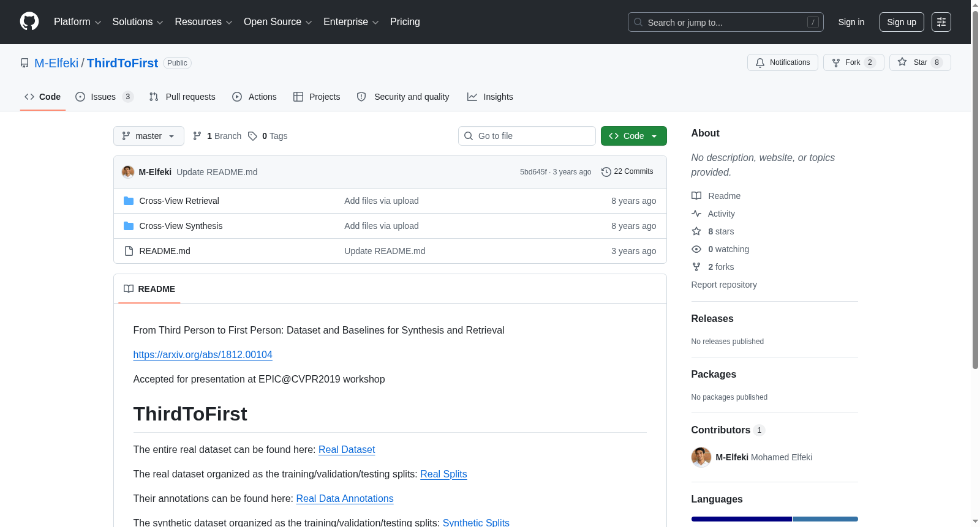980x527 pixels.
Task: Switch to the Code tab
Action: coord(43,97)
